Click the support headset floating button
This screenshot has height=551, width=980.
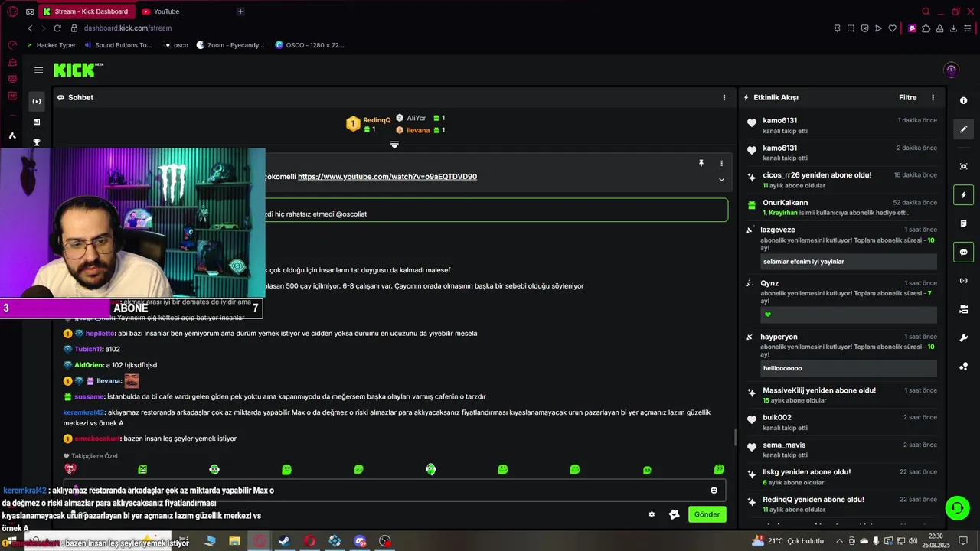tap(956, 507)
